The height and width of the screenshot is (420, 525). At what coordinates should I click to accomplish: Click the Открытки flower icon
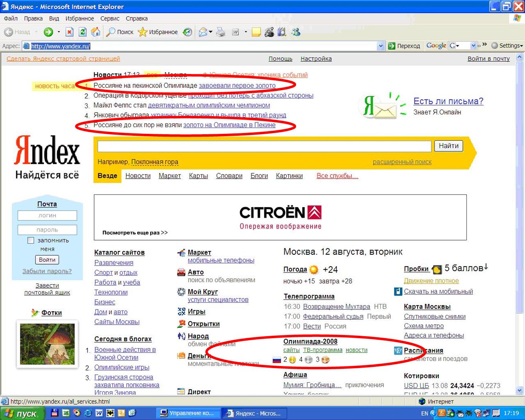181,324
